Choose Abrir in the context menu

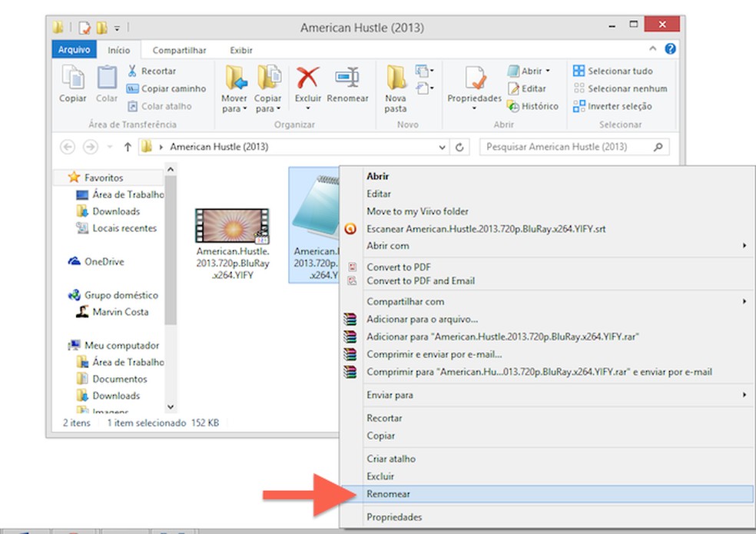547,177
